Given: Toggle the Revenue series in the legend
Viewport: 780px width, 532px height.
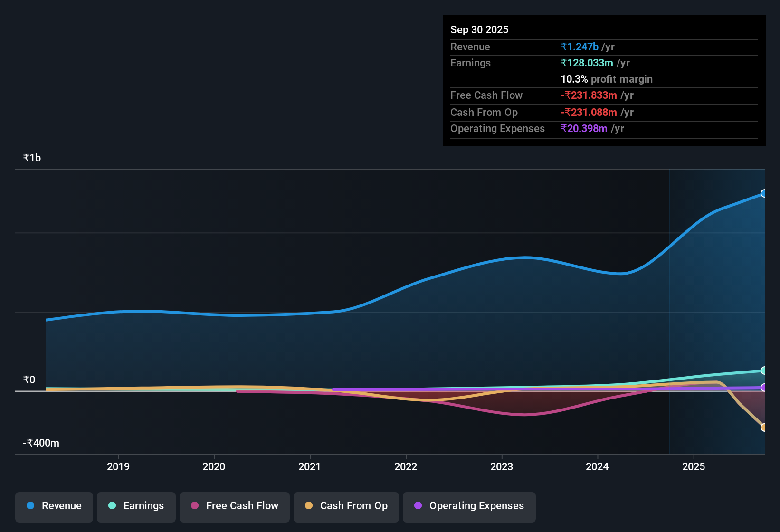Looking at the screenshot, I should 54,506.
